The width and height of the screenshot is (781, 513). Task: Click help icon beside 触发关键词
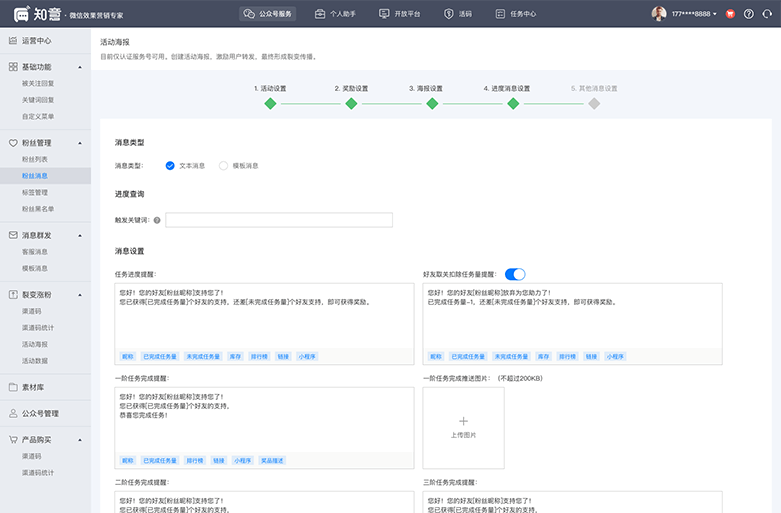click(x=157, y=220)
